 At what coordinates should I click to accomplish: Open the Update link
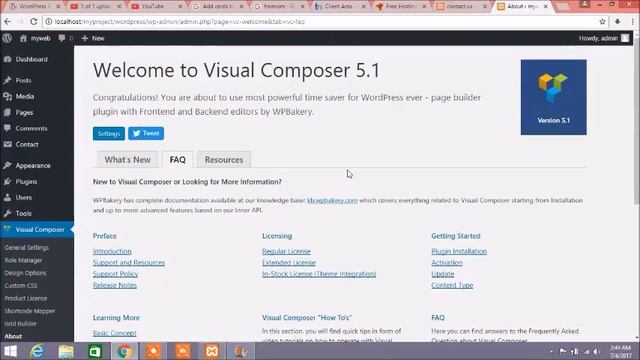point(443,274)
